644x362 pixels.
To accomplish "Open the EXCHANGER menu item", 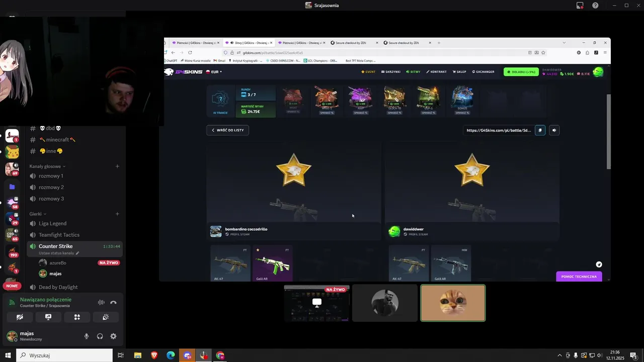I will [x=483, y=72].
